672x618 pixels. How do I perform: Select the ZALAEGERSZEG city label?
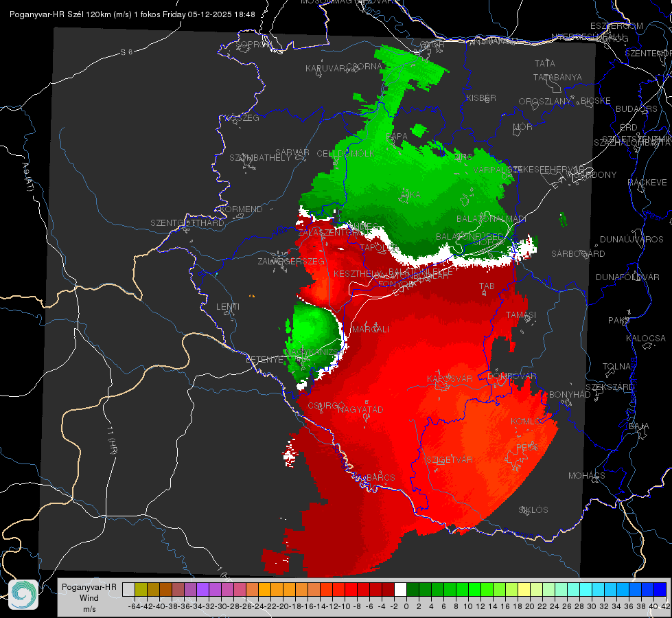coord(291,261)
